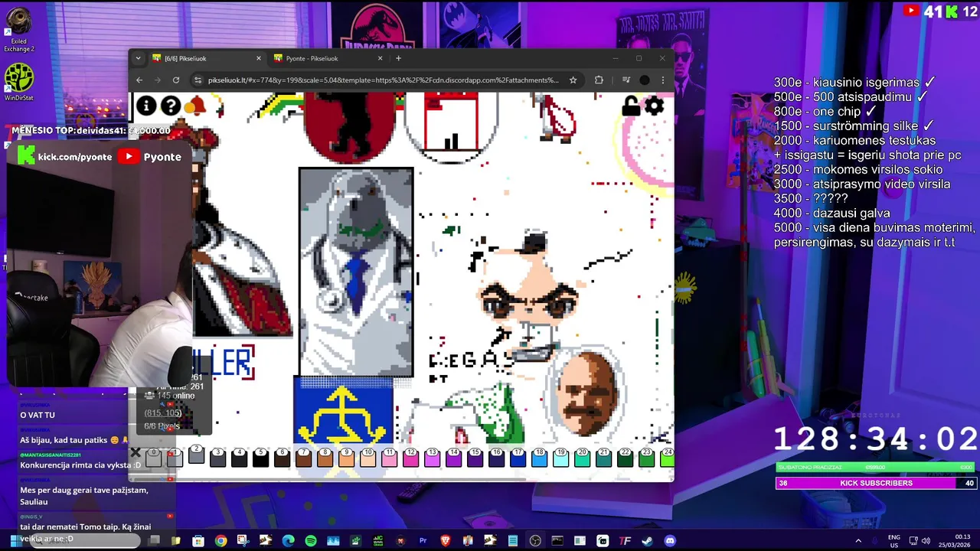
Task: Open the help question mark icon
Action: point(171,106)
